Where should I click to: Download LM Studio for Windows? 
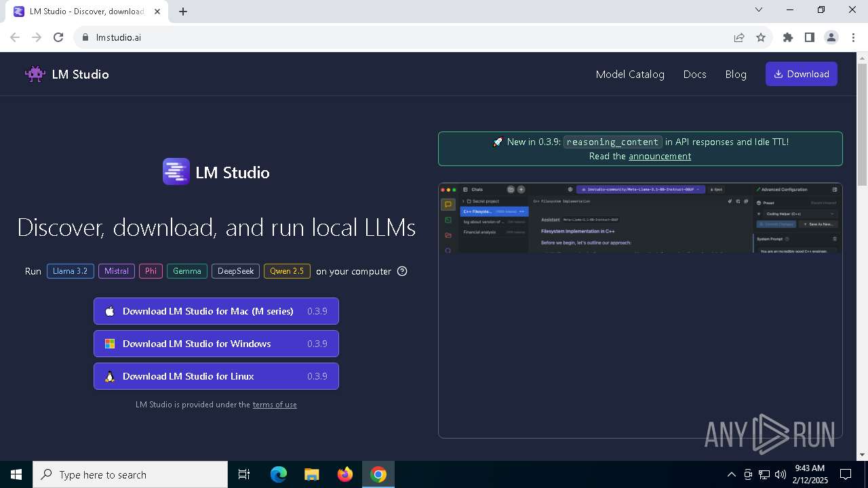216,344
